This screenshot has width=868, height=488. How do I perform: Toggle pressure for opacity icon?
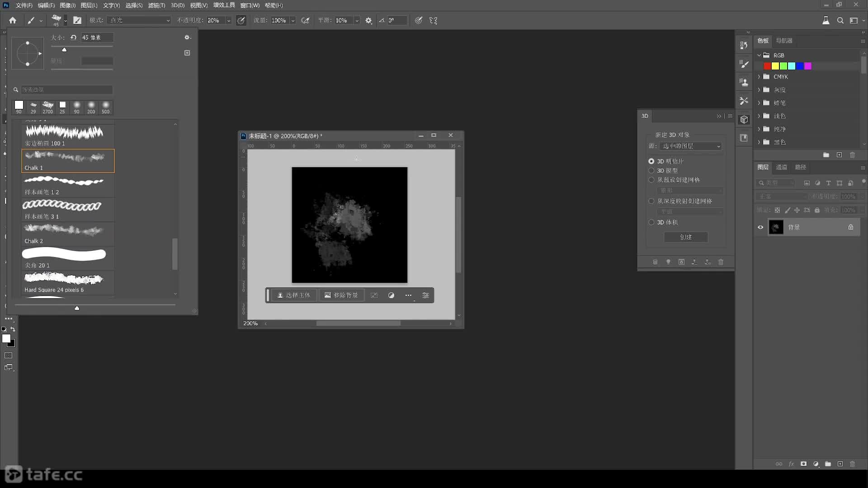(241, 20)
